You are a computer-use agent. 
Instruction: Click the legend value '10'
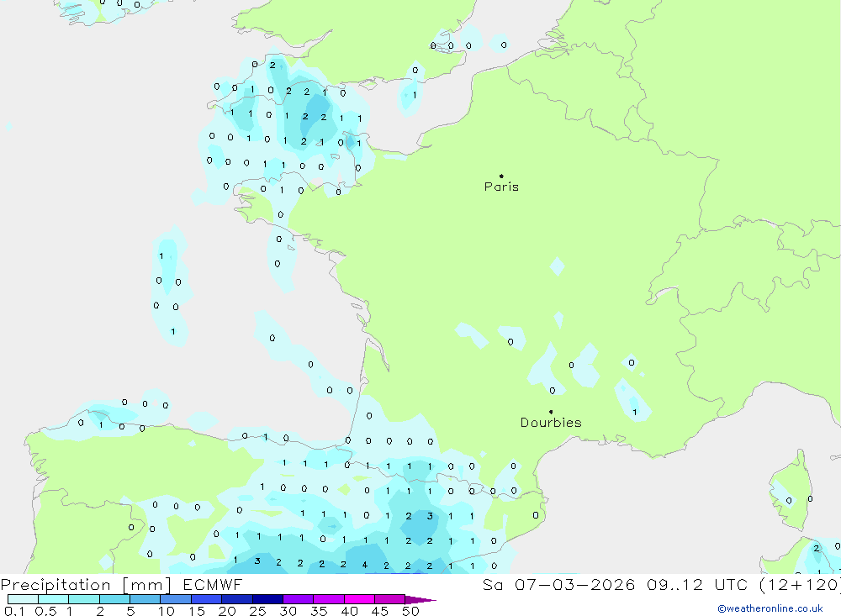(167, 611)
